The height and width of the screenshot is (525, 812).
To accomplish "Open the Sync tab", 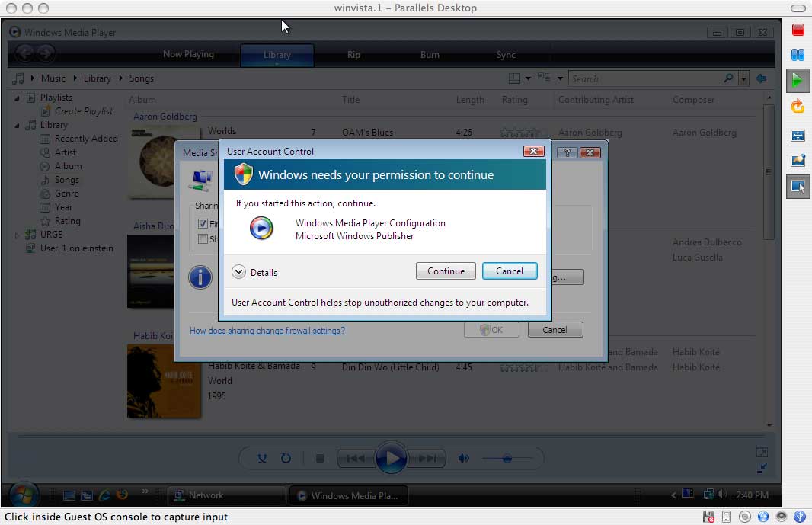I will coord(506,54).
